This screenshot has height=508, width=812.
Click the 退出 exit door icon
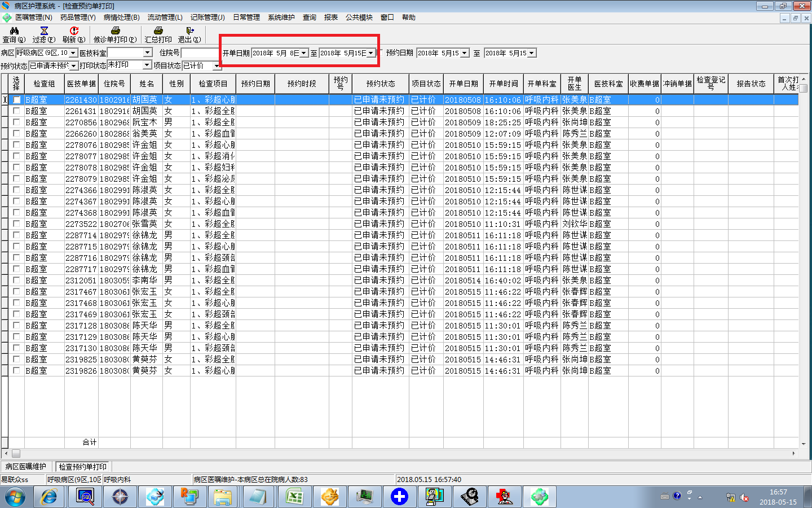(190, 30)
